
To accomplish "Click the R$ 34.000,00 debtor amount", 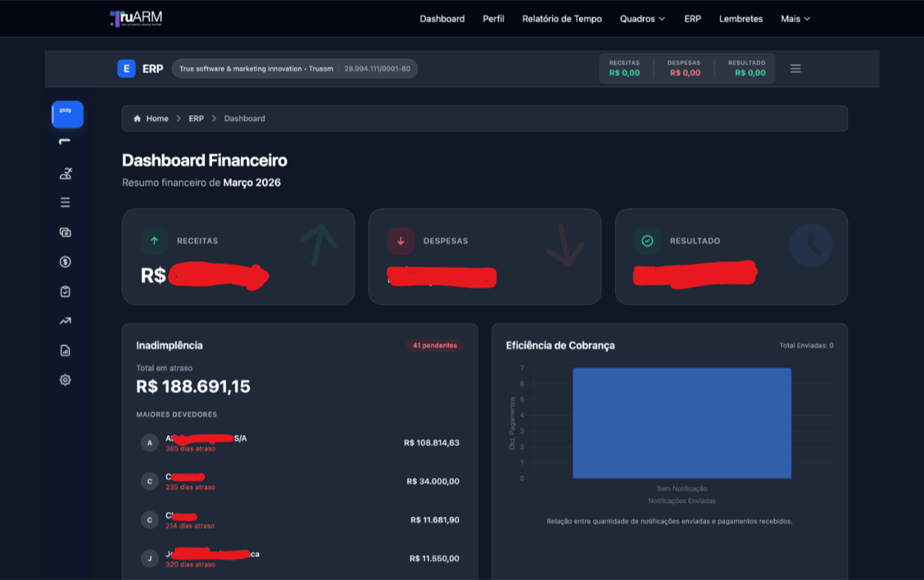I will pos(433,481).
